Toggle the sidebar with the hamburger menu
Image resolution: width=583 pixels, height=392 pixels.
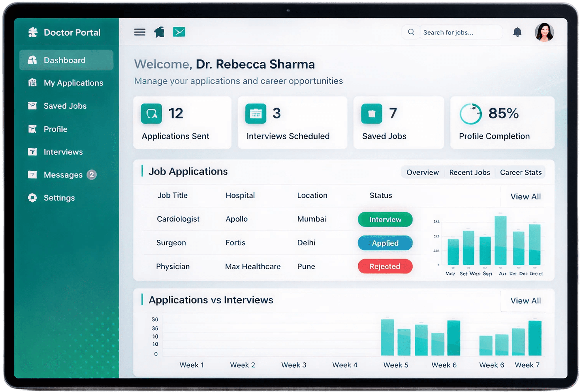pos(140,32)
